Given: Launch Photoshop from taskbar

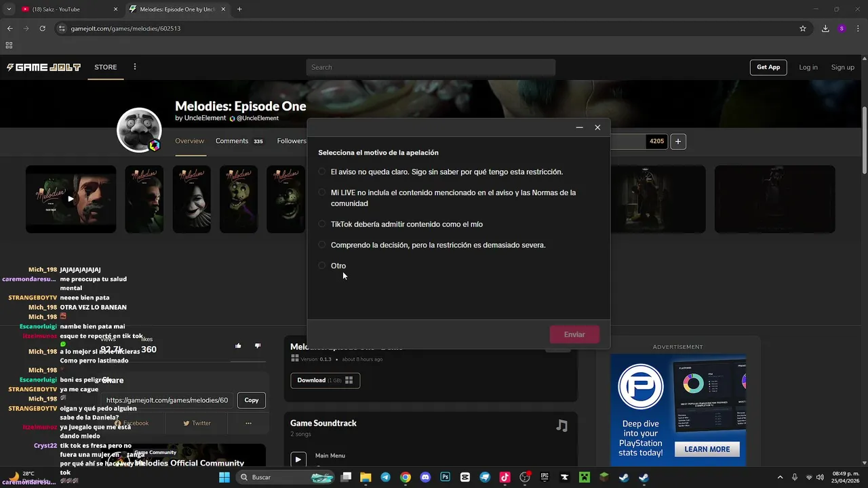Looking at the screenshot, I should tap(445, 477).
